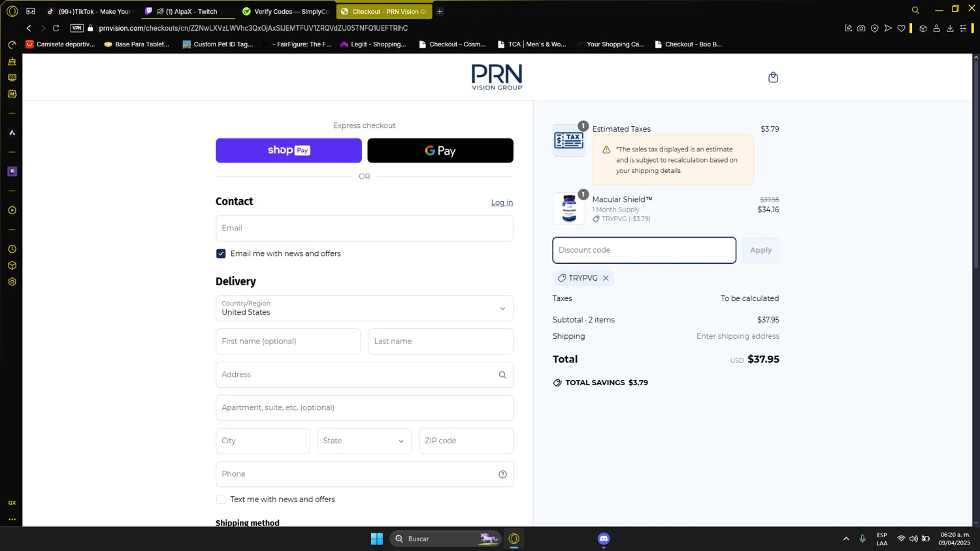
Task: Pay with the Google Pay button
Action: [440, 150]
